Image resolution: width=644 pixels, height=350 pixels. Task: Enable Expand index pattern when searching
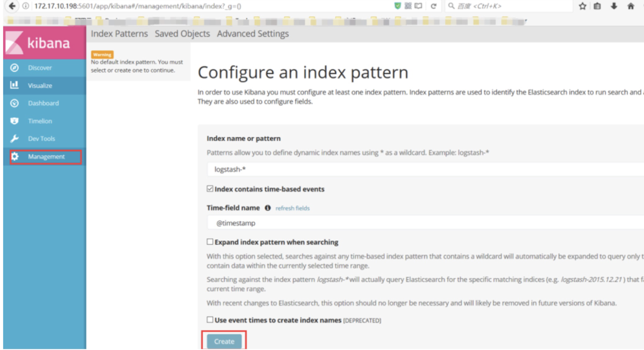[x=210, y=242]
